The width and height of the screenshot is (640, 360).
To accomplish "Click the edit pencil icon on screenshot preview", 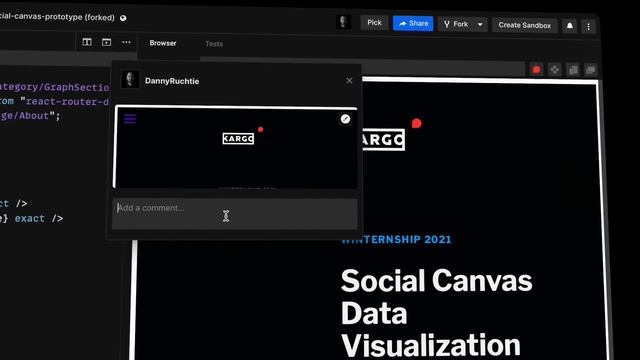I will (345, 119).
